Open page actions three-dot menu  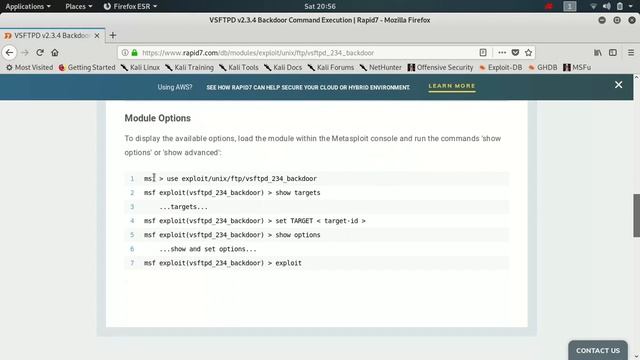click(x=502, y=53)
